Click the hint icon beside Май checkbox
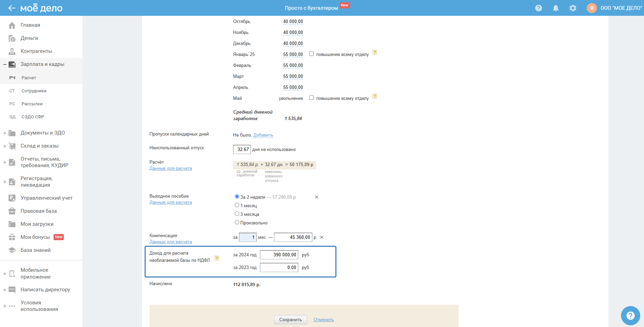The height and width of the screenshot is (327, 644). click(375, 96)
